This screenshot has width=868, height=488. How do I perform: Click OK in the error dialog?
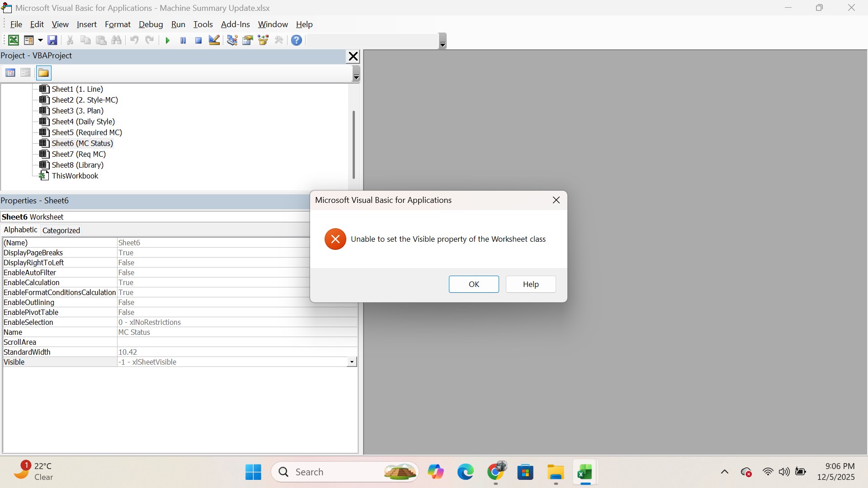click(x=474, y=284)
